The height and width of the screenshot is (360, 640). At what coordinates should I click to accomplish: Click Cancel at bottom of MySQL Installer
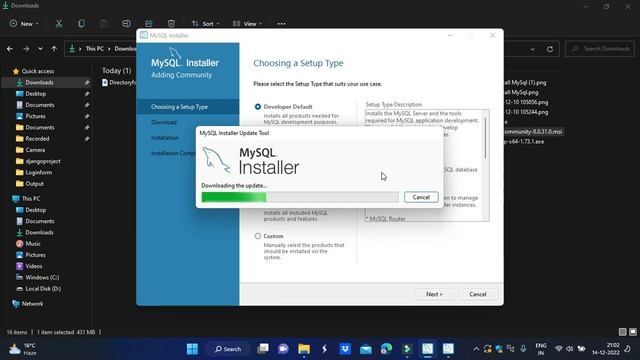pos(478,294)
